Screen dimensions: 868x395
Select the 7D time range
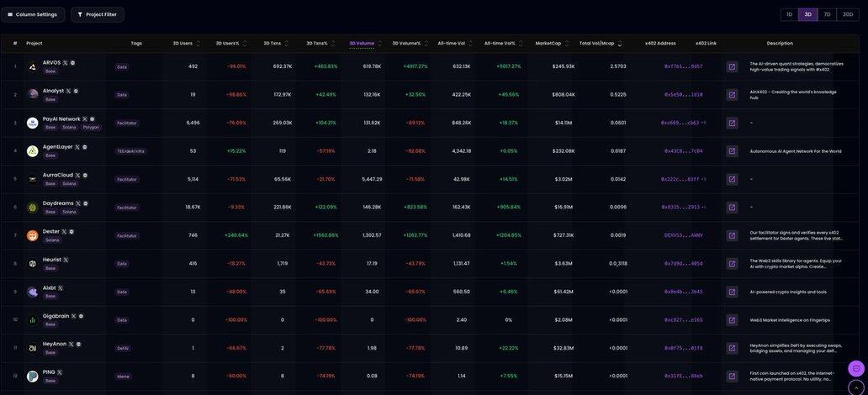(827, 14)
